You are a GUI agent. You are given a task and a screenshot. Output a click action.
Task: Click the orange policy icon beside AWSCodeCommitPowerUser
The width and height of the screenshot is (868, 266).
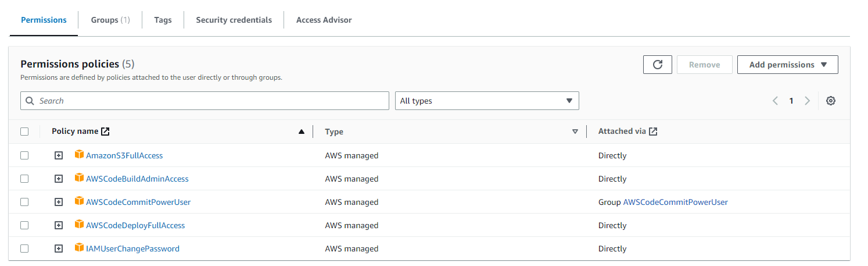[x=80, y=201]
